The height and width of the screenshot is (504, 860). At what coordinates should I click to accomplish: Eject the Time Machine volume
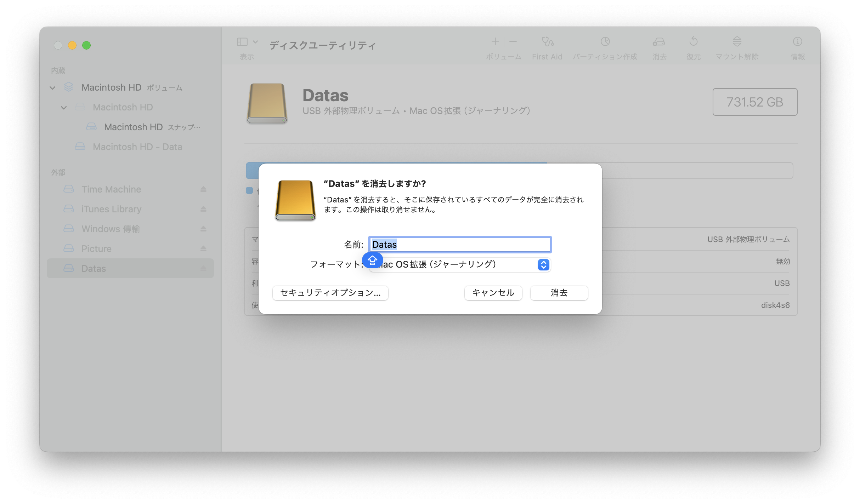(203, 189)
